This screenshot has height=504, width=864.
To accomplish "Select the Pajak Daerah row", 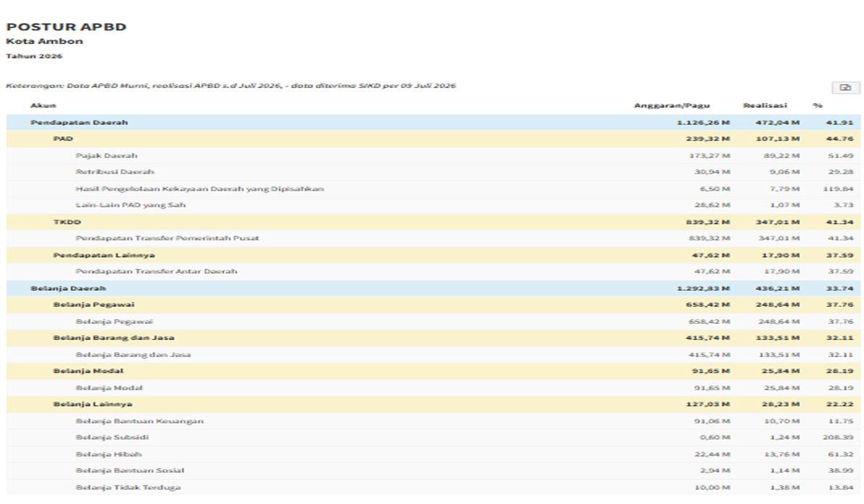I will (433, 156).
